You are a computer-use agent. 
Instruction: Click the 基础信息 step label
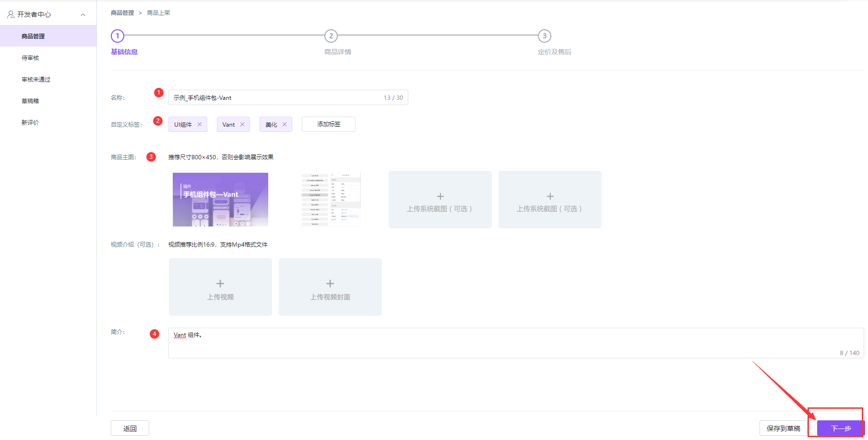click(124, 52)
